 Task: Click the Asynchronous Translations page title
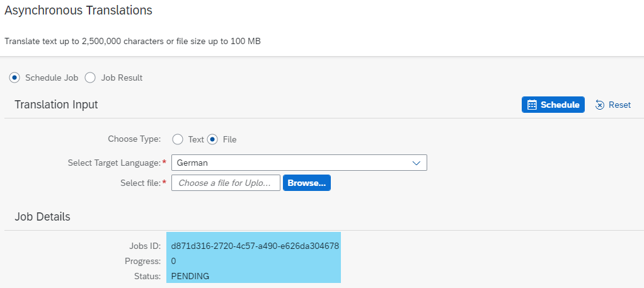[x=78, y=11]
